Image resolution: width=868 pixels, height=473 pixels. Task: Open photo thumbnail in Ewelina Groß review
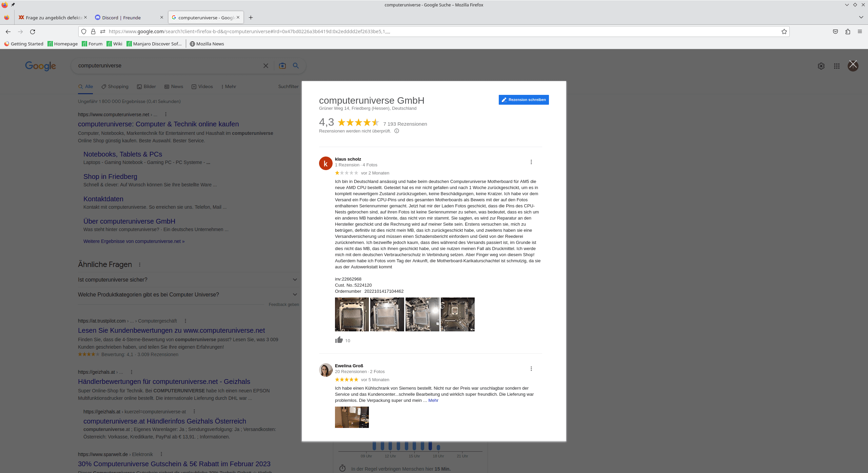352,417
